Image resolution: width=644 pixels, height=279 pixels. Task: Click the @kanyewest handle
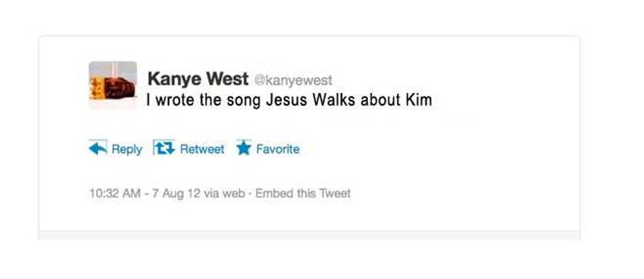(293, 81)
